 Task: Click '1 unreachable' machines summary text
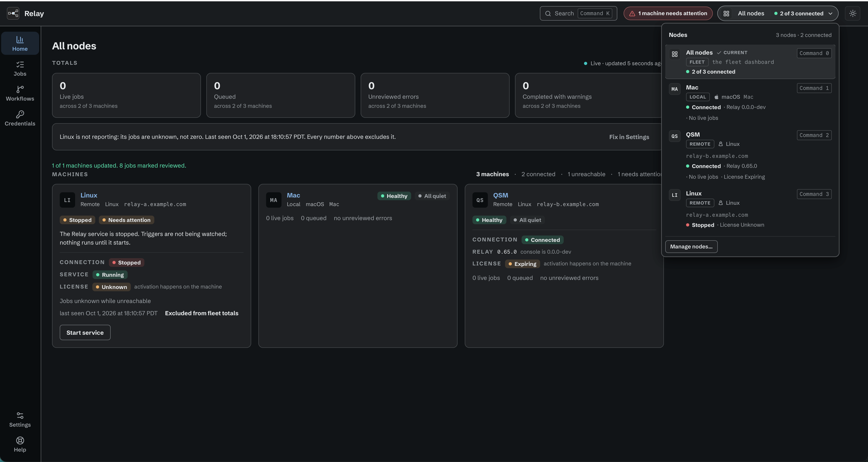[x=586, y=174]
